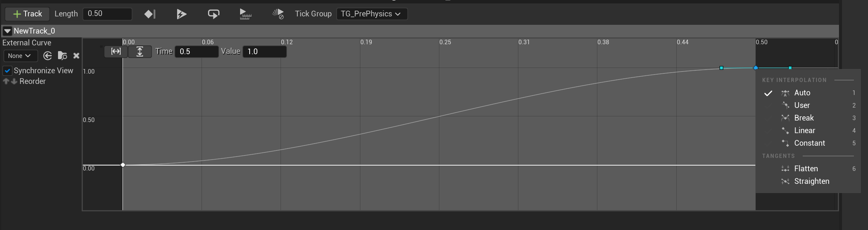The image size is (868, 230).
Task: Uncheck the Synchronize View checkbox
Action: pyautogui.click(x=7, y=71)
